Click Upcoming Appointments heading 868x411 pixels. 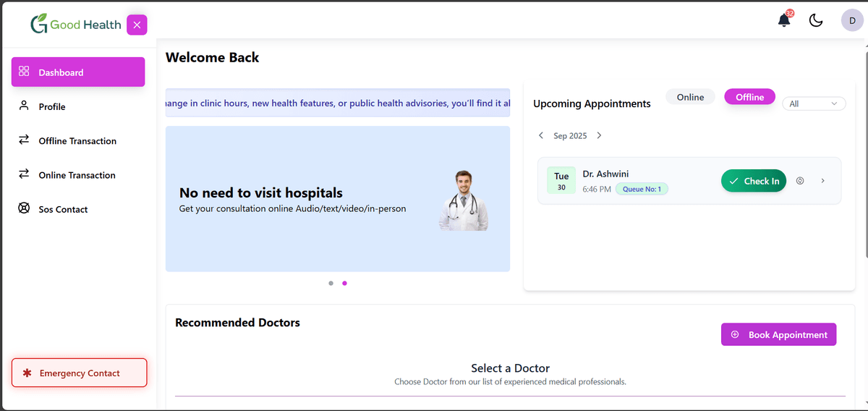(592, 103)
